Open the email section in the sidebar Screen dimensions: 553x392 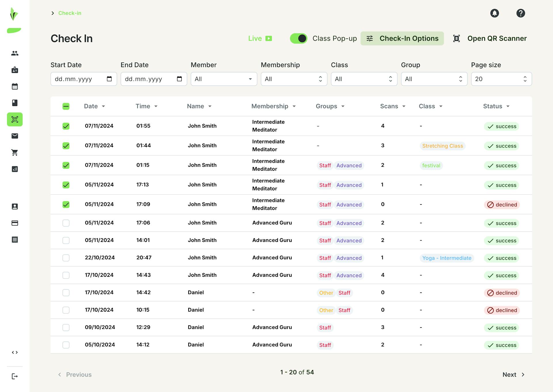(15, 136)
